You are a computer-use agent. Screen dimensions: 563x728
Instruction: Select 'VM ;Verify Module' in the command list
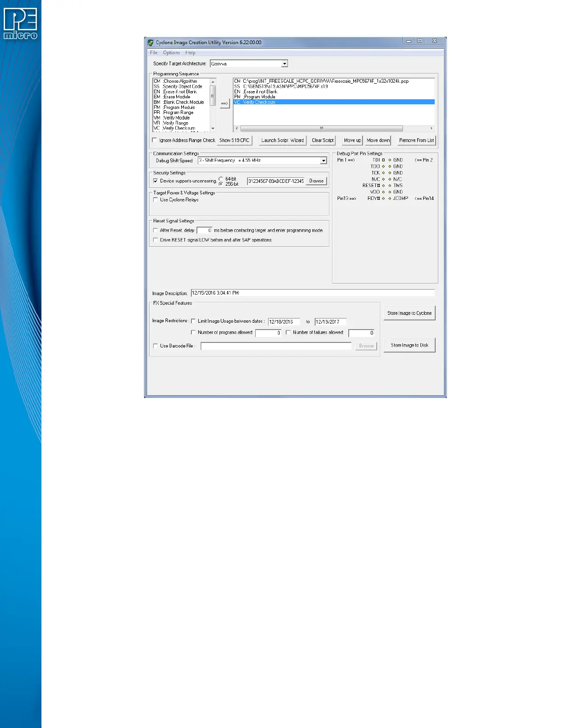[x=181, y=118]
